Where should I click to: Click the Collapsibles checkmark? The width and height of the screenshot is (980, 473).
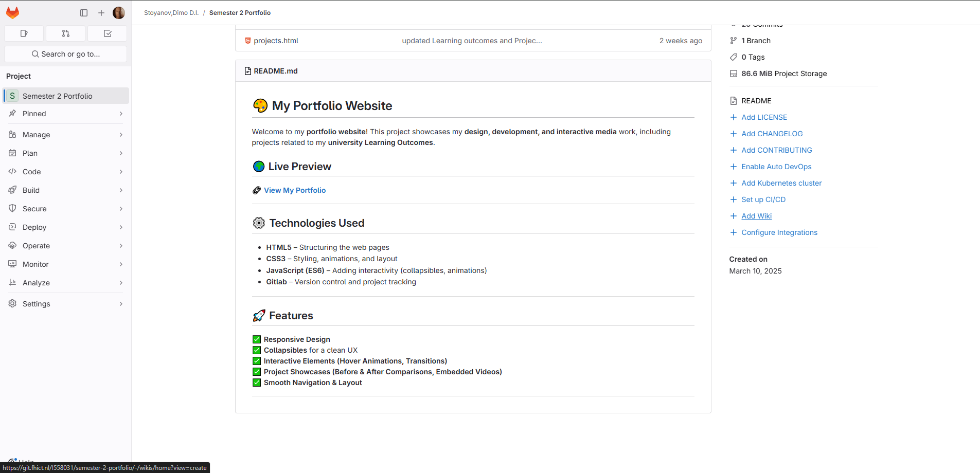257,350
